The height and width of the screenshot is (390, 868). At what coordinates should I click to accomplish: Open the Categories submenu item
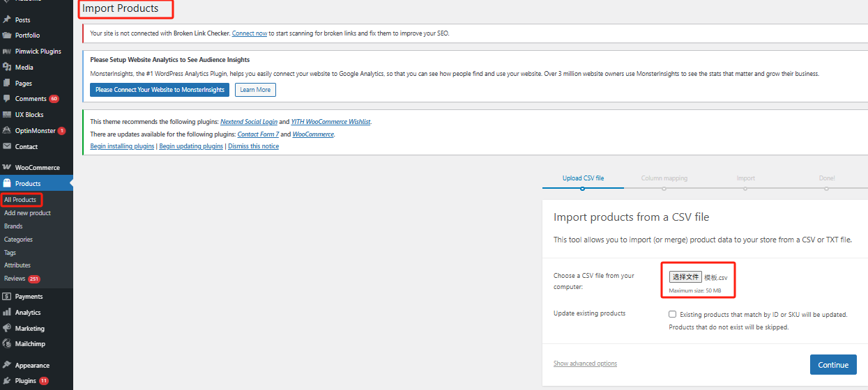tap(18, 240)
